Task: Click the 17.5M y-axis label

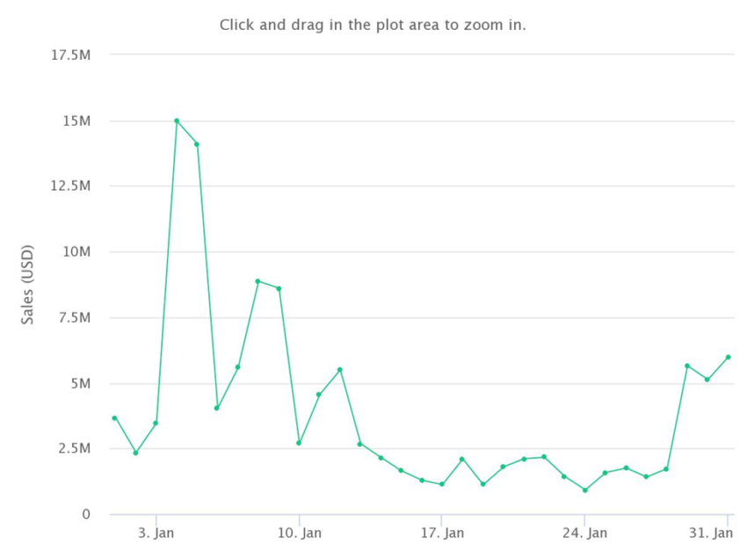Action: [70, 55]
